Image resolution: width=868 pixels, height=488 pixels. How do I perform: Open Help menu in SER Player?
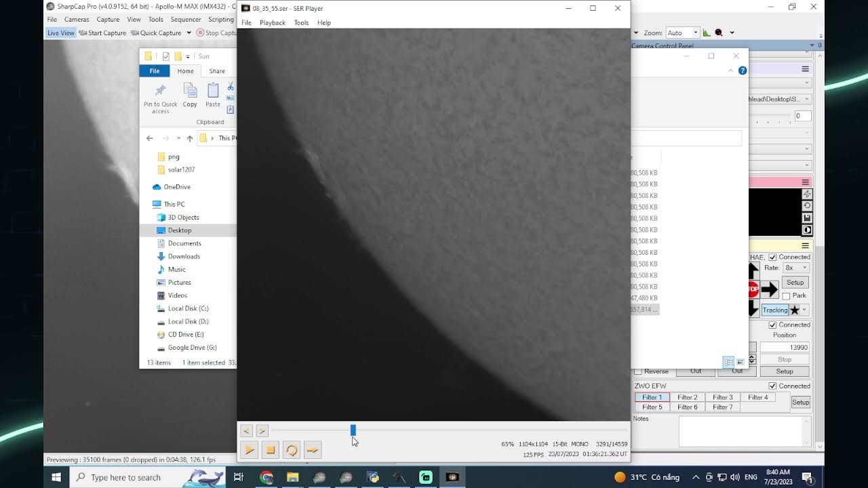pos(324,22)
